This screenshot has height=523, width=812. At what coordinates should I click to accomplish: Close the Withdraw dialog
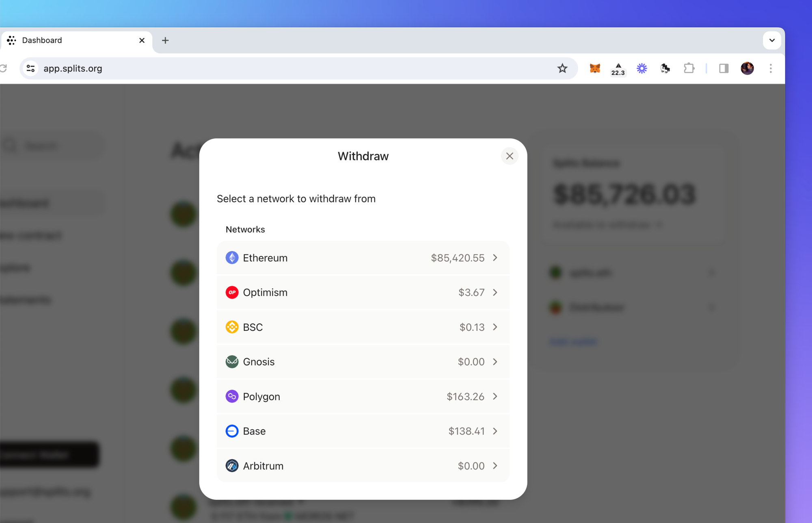click(510, 156)
